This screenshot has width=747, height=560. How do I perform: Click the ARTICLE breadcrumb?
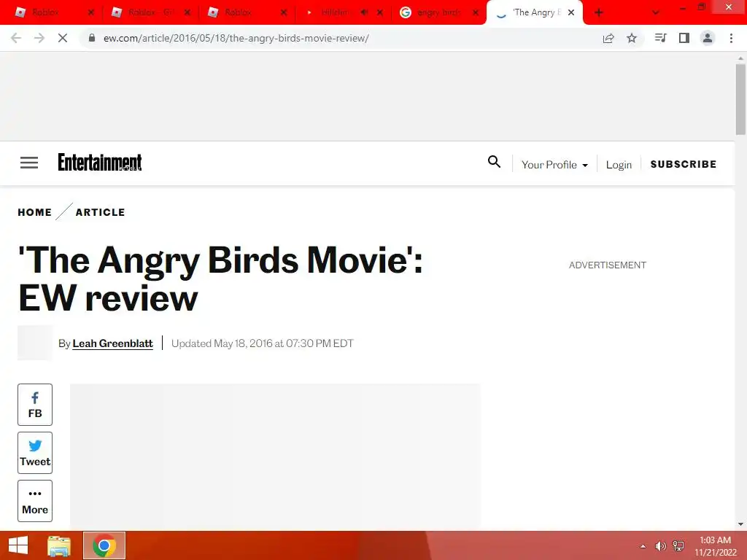100,212
